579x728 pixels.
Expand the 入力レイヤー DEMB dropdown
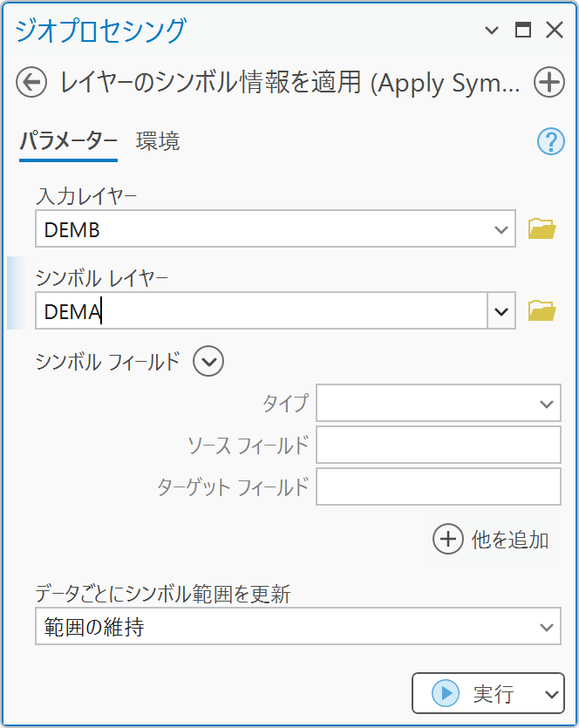(x=501, y=229)
